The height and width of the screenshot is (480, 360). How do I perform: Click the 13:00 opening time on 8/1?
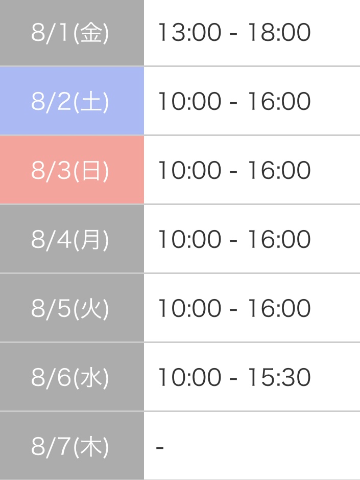[190, 33]
